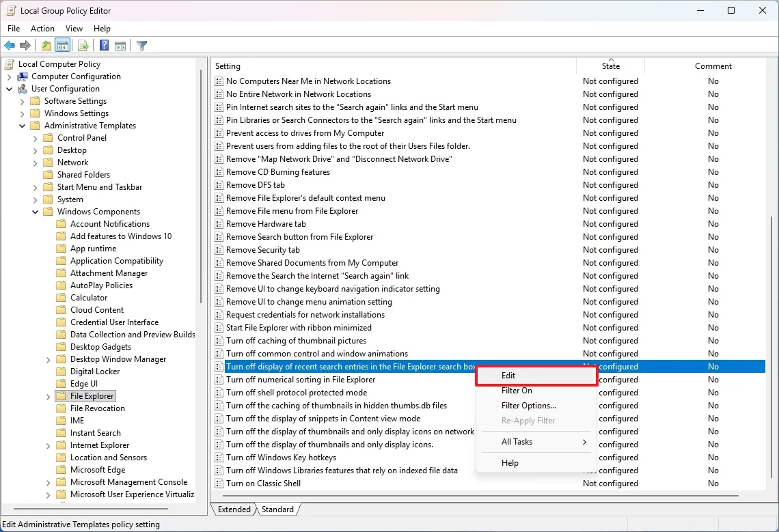This screenshot has width=779, height=532.
Task: Toggle the Show/Hide Console Tree icon
Action: point(63,45)
